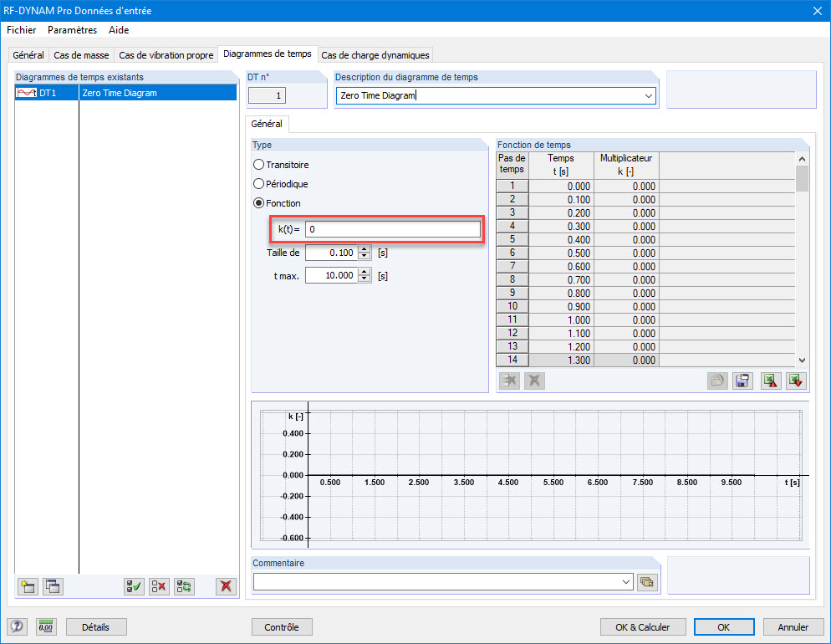
Task: Select all time diagrams icon
Action: point(134,586)
